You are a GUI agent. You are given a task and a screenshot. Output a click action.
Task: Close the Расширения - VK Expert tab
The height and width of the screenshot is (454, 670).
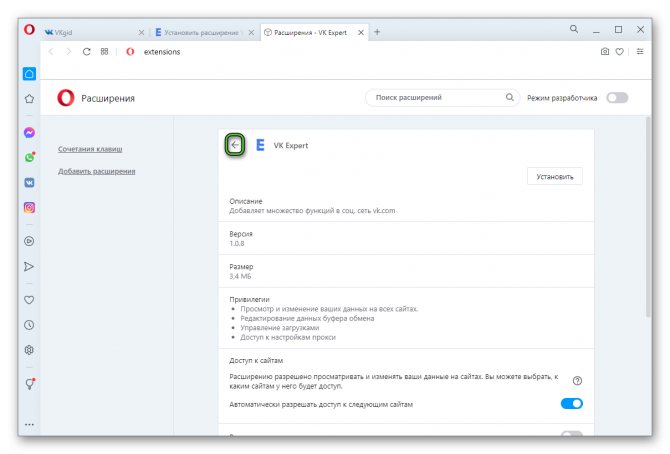click(x=361, y=32)
